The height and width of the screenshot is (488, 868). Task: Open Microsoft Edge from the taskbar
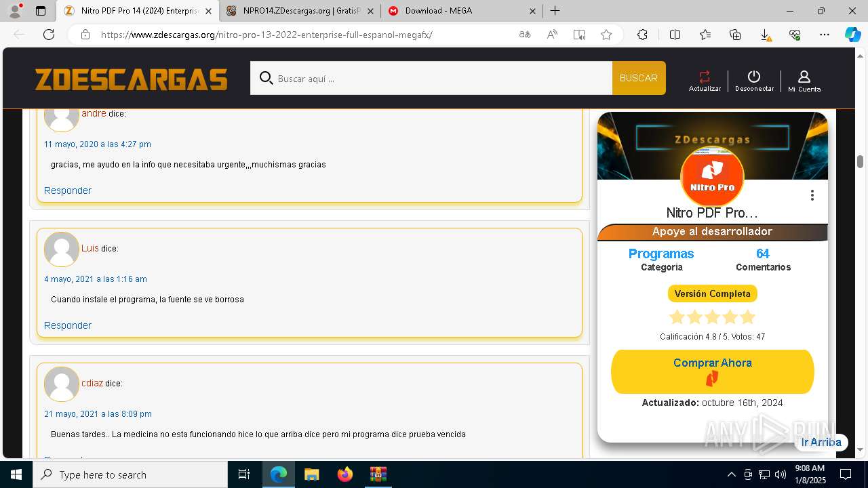pyautogui.click(x=279, y=474)
